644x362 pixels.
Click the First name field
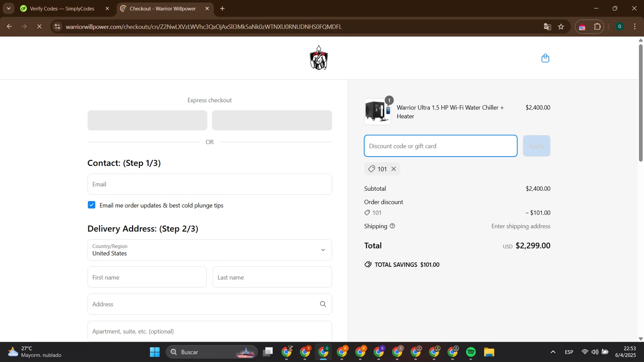coord(147,277)
